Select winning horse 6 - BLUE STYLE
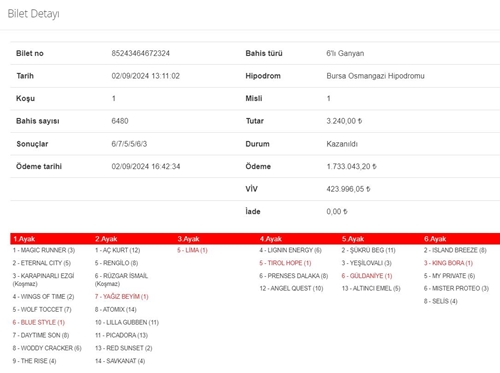This screenshot has width=500, height=373. (39, 322)
